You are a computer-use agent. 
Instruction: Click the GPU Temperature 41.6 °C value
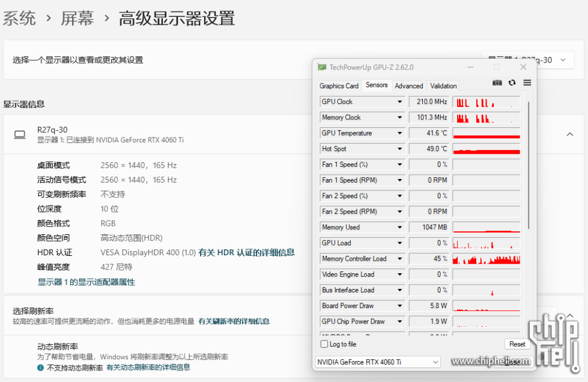pos(429,133)
